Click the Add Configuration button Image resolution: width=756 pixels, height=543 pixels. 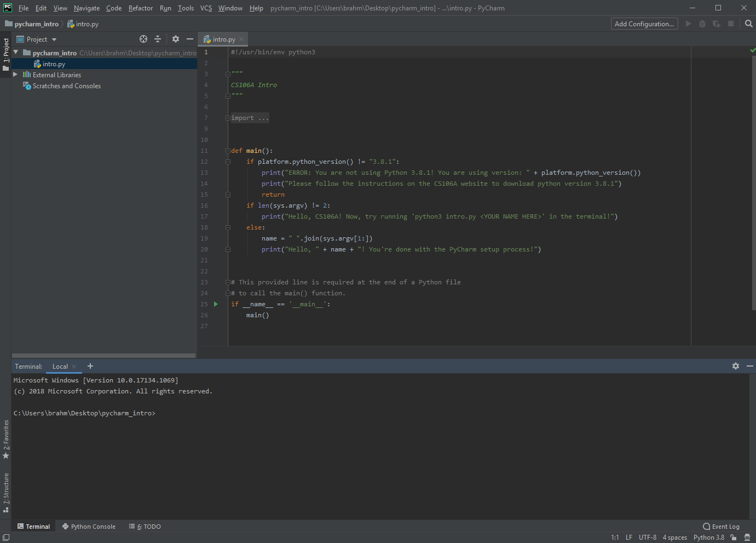coord(644,24)
